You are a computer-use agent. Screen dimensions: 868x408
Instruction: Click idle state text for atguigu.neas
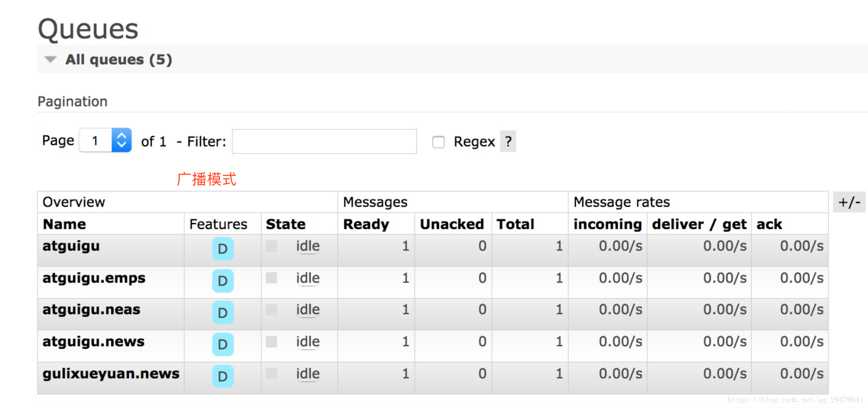click(x=308, y=309)
